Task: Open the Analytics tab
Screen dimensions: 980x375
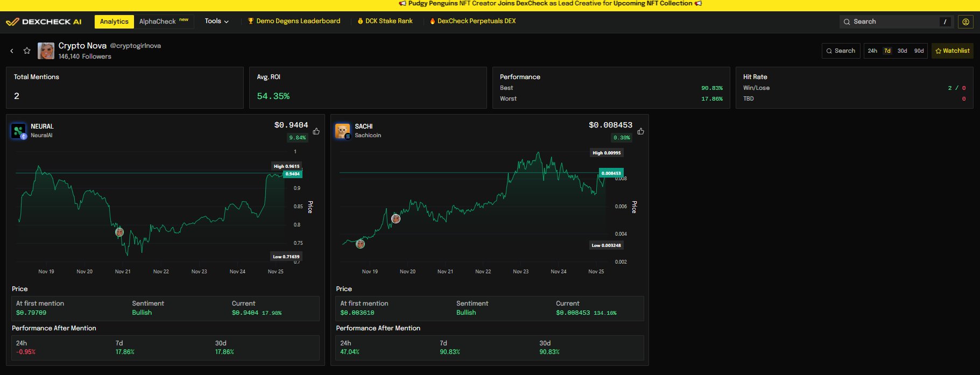Action: 114,22
